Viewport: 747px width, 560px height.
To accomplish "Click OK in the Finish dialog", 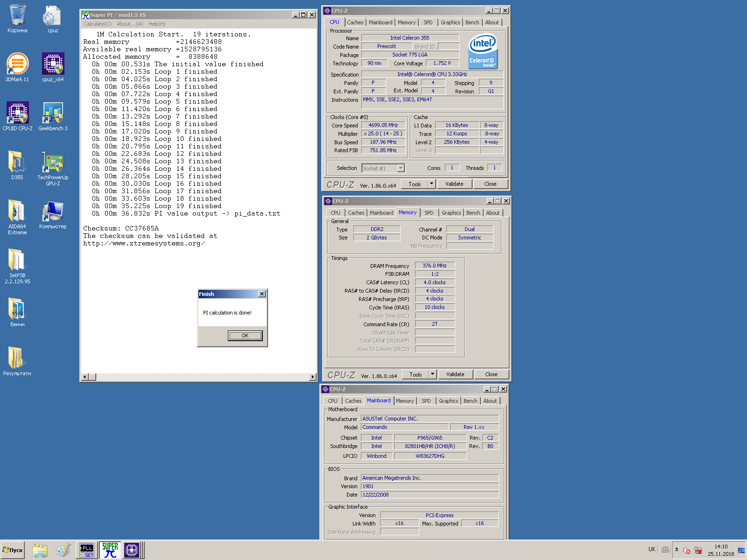I will click(x=245, y=336).
